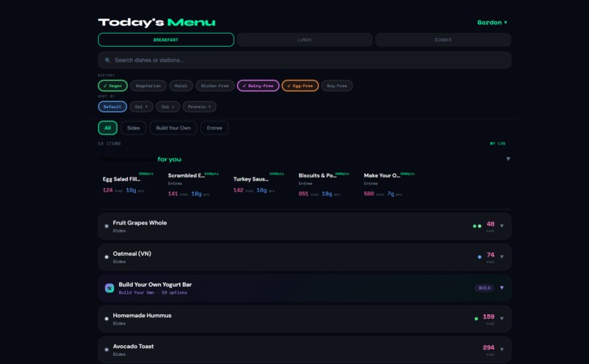Sort by Protein ascending
This screenshot has height=364, width=589.
pos(199,107)
